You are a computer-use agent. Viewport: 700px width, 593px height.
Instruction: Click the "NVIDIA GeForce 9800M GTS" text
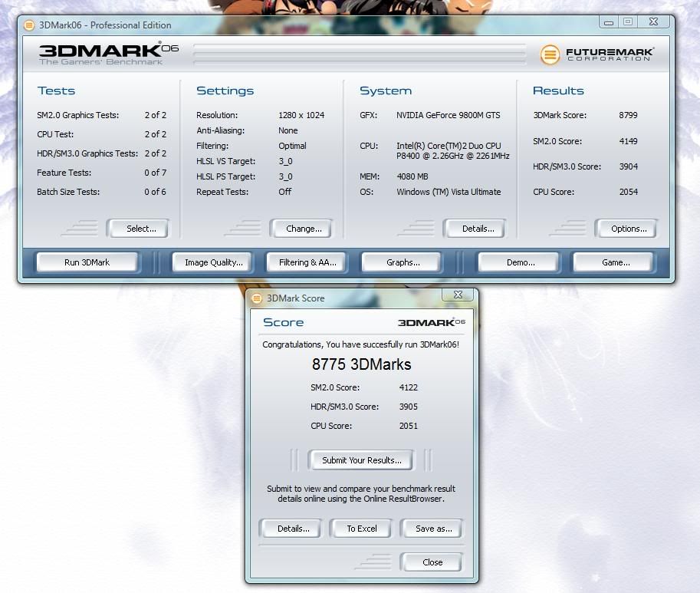(449, 115)
